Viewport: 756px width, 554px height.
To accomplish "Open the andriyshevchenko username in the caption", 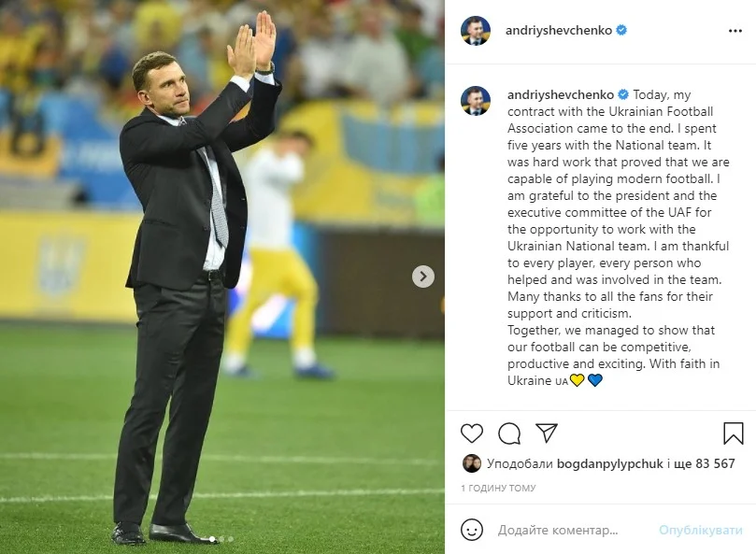I will click(x=561, y=94).
